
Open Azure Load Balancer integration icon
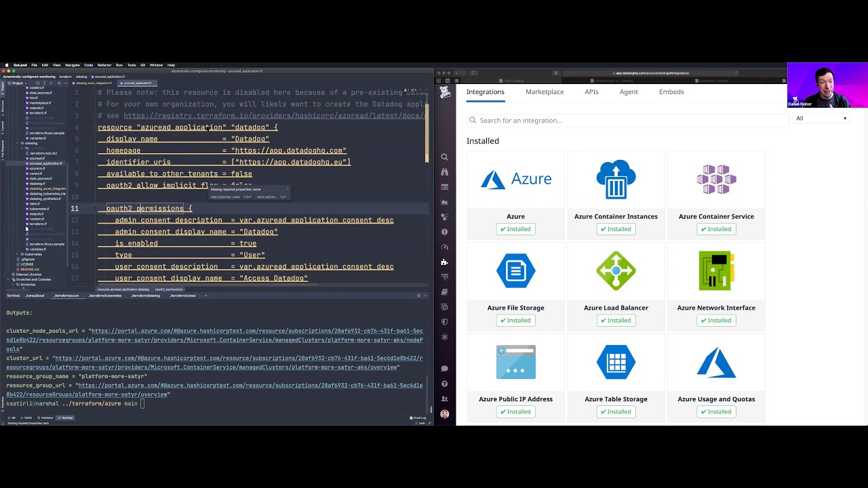pyautogui.click(x=616, y=270)
